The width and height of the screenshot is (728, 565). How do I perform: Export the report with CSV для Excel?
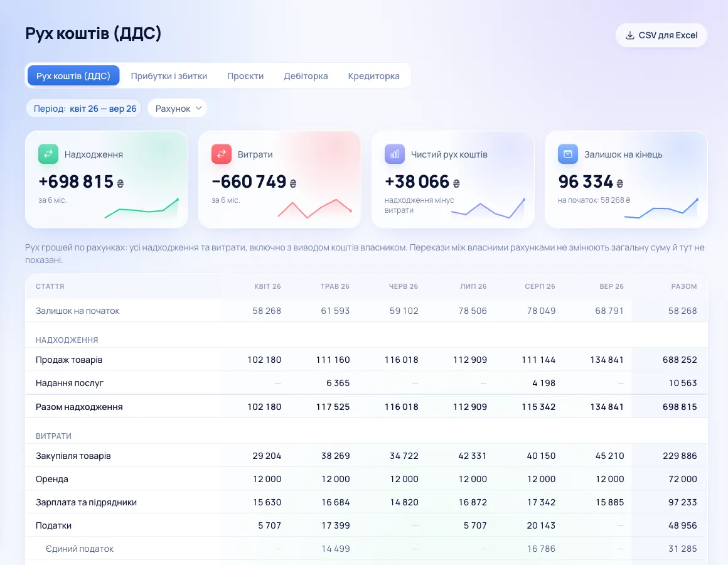point(661,35)
